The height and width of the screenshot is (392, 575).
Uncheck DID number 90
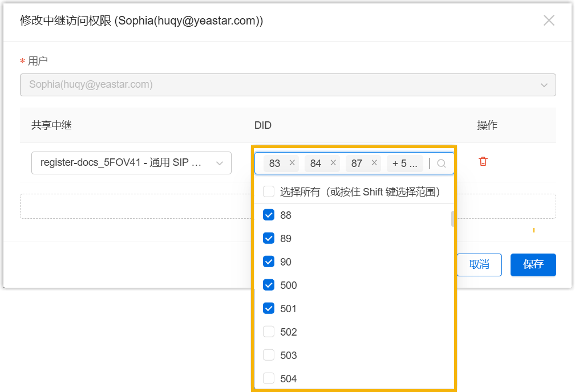(269, 262)
